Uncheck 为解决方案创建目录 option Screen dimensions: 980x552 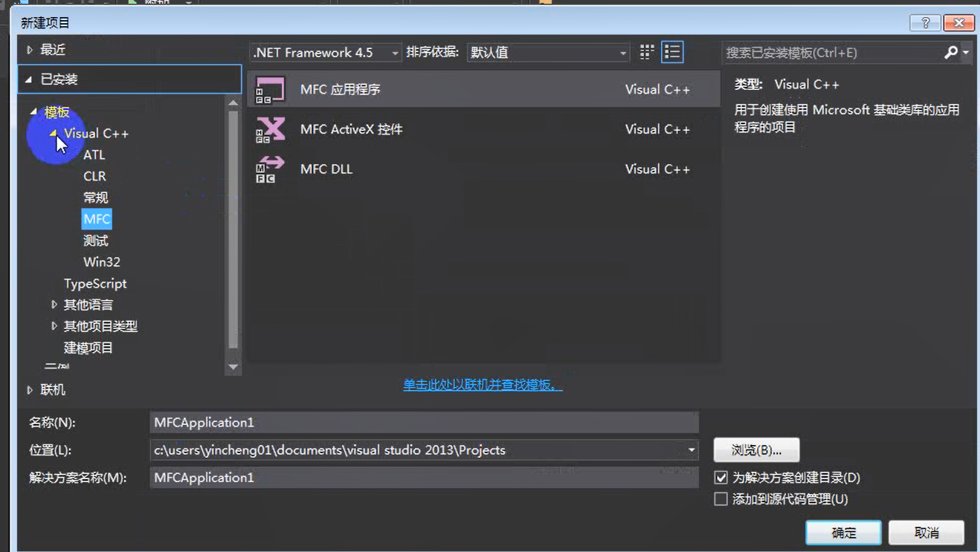coord(721,477)
